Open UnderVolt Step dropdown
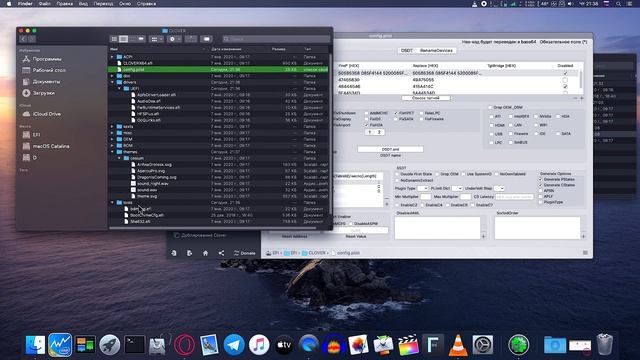 pos(499,188)
